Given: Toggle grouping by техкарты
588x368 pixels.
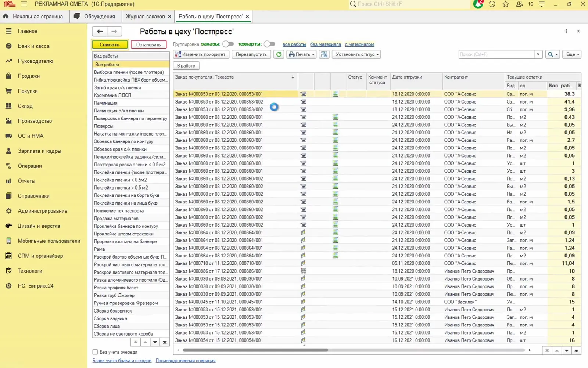Looking at the screenshot, I should tap(269, 44).
